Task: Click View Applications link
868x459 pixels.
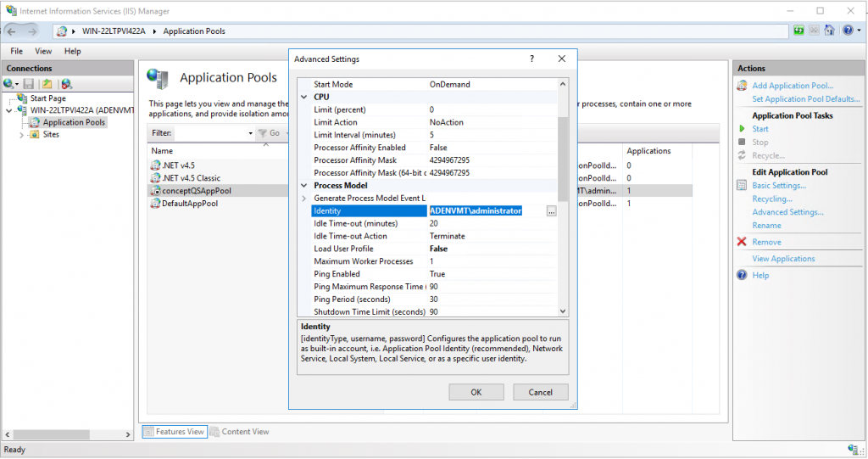Action: 783,258
